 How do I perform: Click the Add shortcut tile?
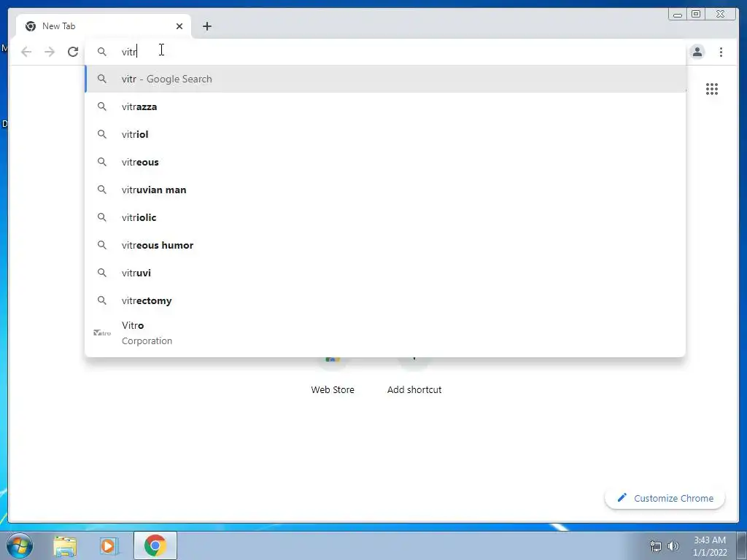coord(414,376)
